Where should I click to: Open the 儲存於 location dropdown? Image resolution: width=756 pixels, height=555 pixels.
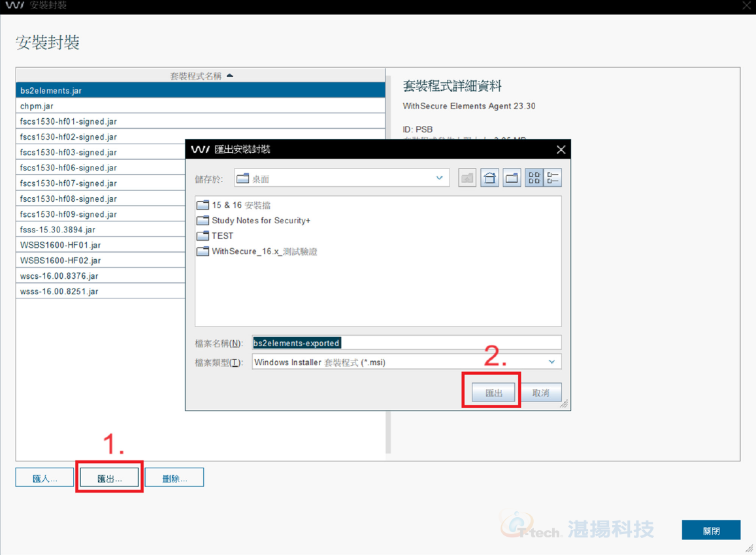coord(342,178)
